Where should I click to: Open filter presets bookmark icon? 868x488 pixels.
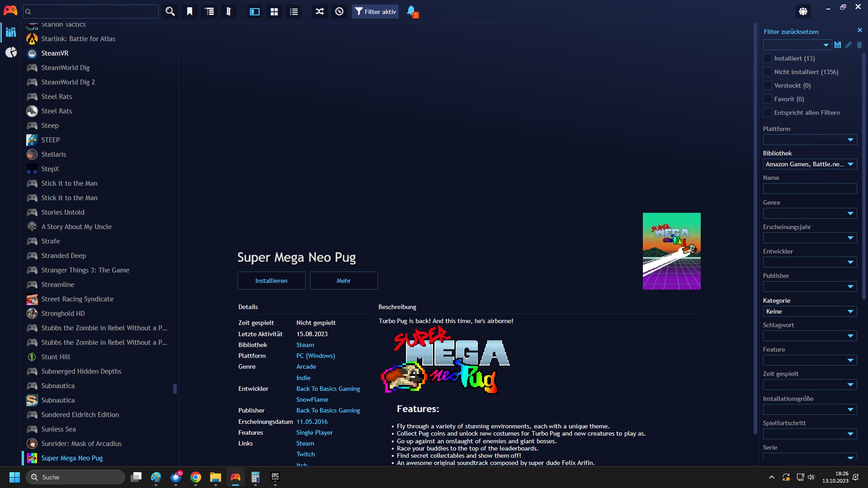coord(190,12)
